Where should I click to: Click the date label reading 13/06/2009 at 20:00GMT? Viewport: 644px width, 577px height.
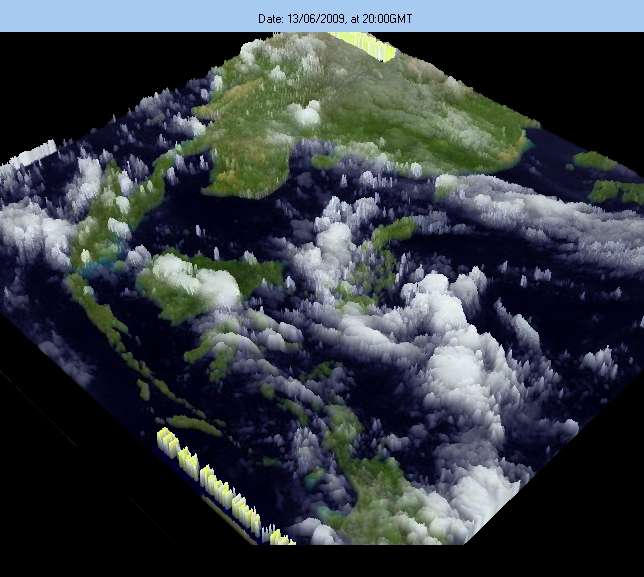[x=335, y=19]
